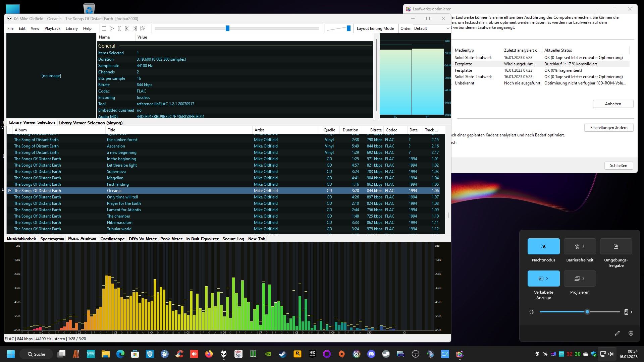
Task: Select the 'Tubular world' track row
Action: [223, 229]
